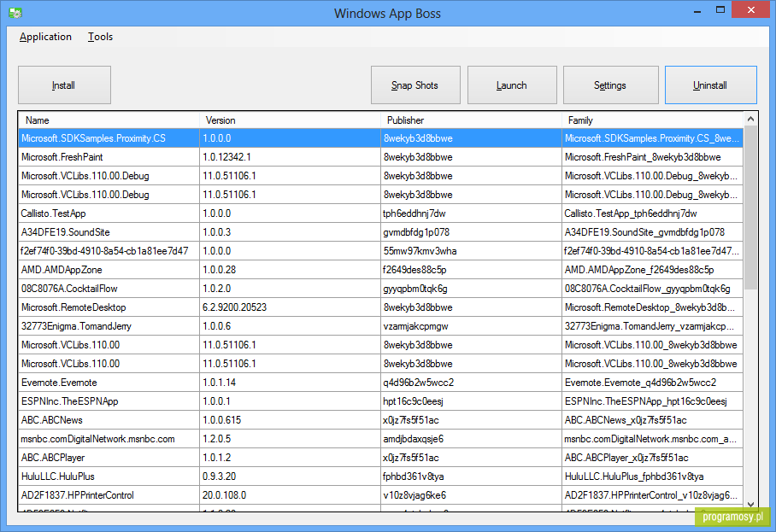Click publisher gvmdbfdg1p078 cell
The height and width of the screenshot is (532, 776).
click(471, 232)
